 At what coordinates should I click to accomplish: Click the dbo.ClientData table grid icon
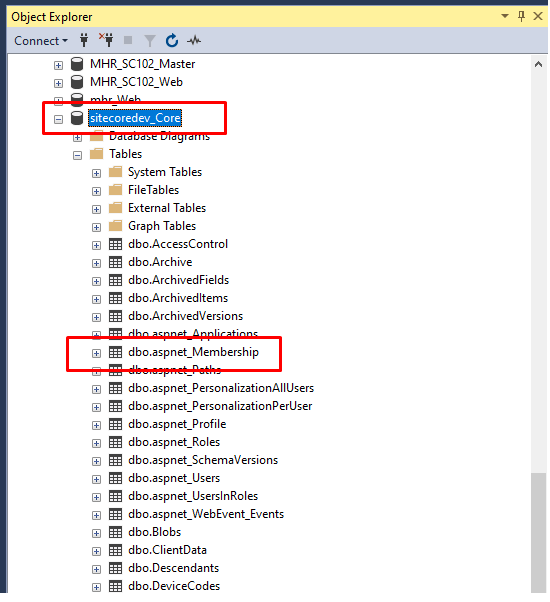pyautogui.click(x=116, y=550)
